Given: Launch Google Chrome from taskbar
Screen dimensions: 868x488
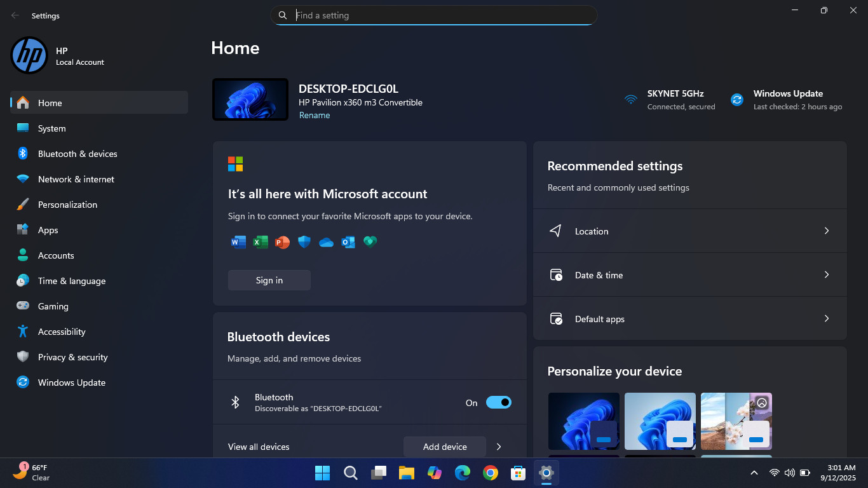Looking at the screenshot, I should (x=490, y=473).
